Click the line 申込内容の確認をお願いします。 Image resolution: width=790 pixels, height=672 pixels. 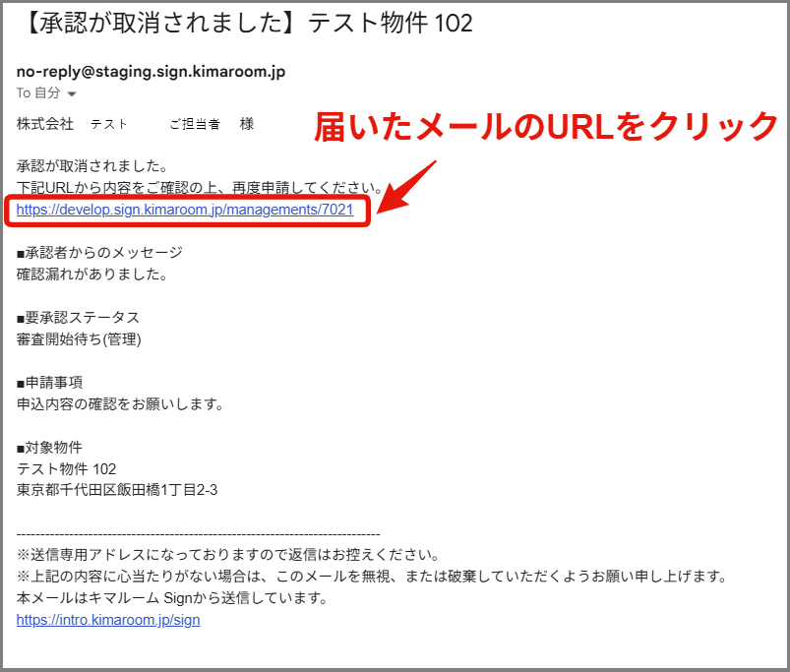tap(120, 404)
